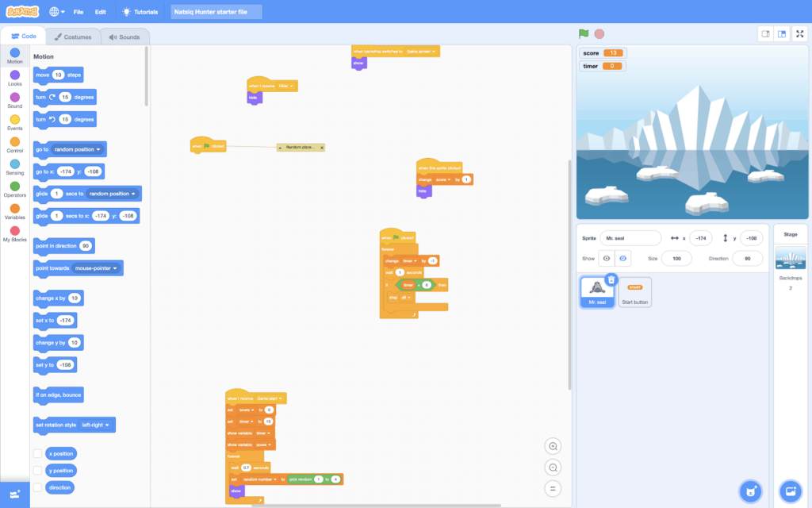
Task: Select the Start button sprite thumbnail
Action: click(635, 292)
